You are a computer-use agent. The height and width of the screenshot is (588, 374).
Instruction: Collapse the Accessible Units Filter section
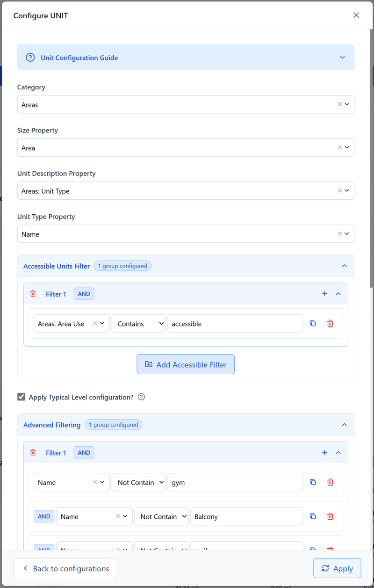345,266
